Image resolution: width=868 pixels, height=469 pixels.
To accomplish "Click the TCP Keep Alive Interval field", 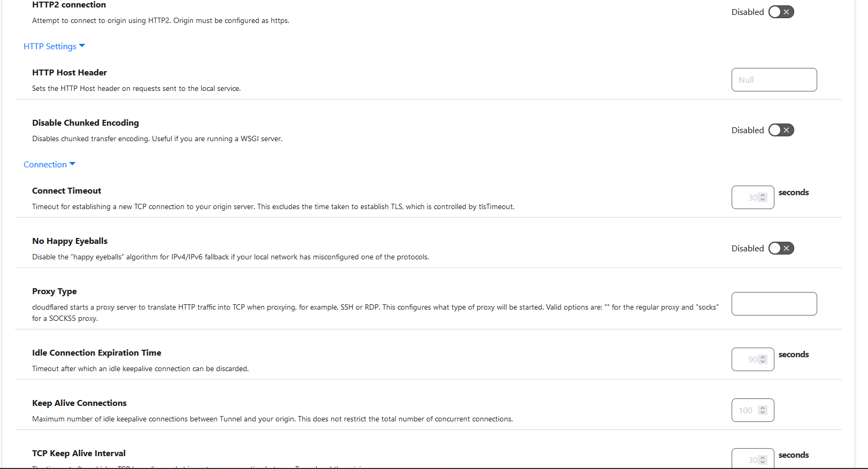I will tap(746, 459).
